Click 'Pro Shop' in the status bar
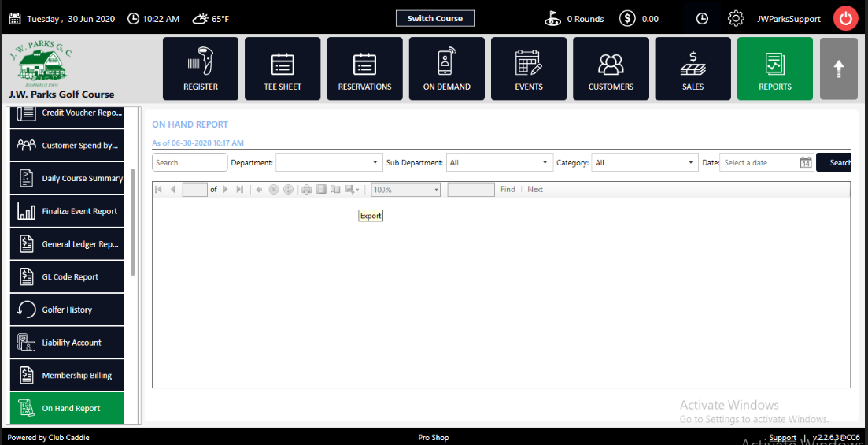This screenshot has width=868, height=445. pyautogui.click(x=434, y=438)
